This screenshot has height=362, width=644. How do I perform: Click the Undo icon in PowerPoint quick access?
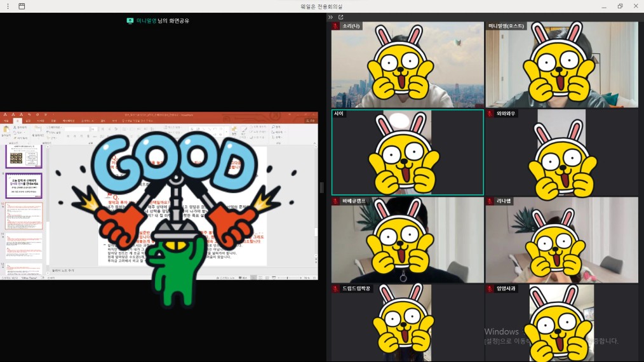click(x=29, y=115)
